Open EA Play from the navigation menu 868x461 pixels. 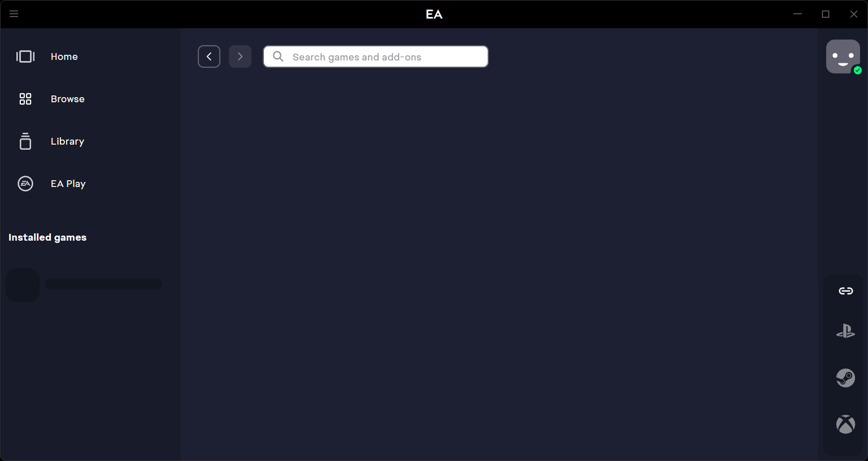coord(68,183)
